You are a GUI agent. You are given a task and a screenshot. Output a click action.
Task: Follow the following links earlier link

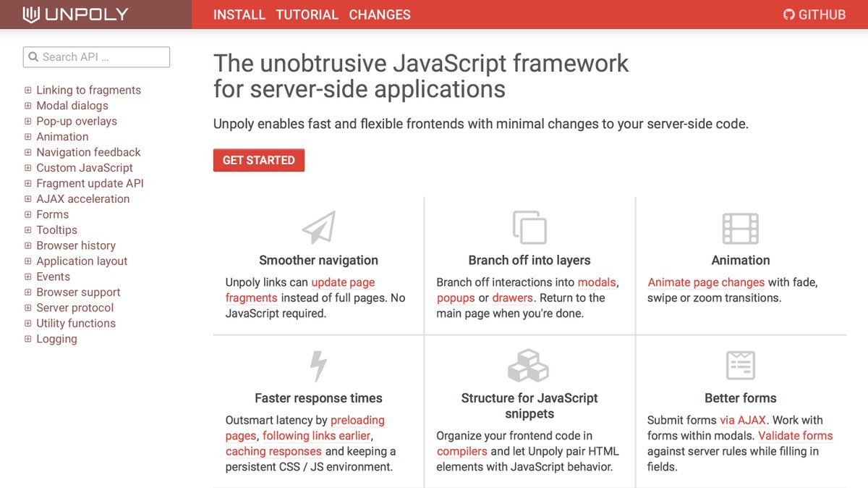316,436
